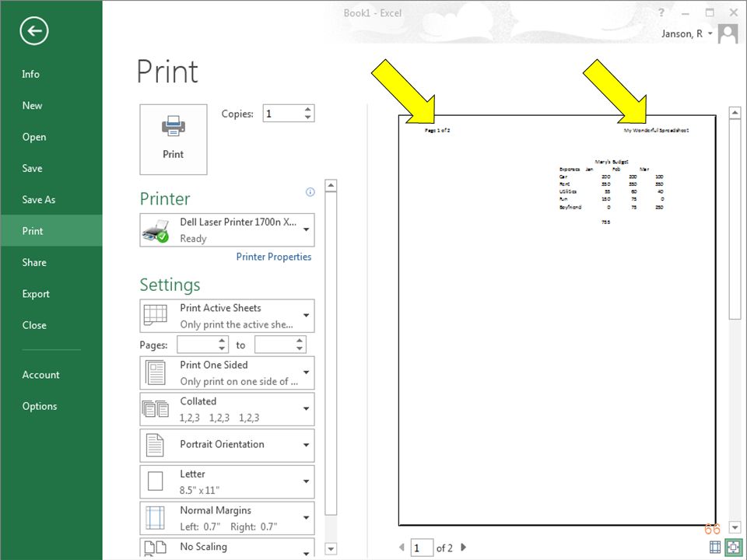Open the Share page

coord(33,262)
